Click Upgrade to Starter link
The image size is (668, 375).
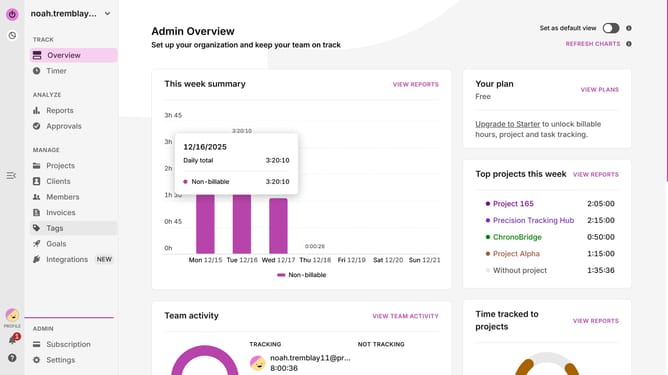pos(507,124)
